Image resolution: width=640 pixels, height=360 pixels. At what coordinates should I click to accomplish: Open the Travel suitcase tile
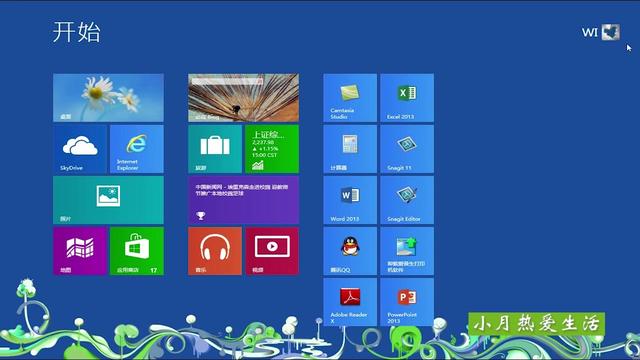(215, 149)
